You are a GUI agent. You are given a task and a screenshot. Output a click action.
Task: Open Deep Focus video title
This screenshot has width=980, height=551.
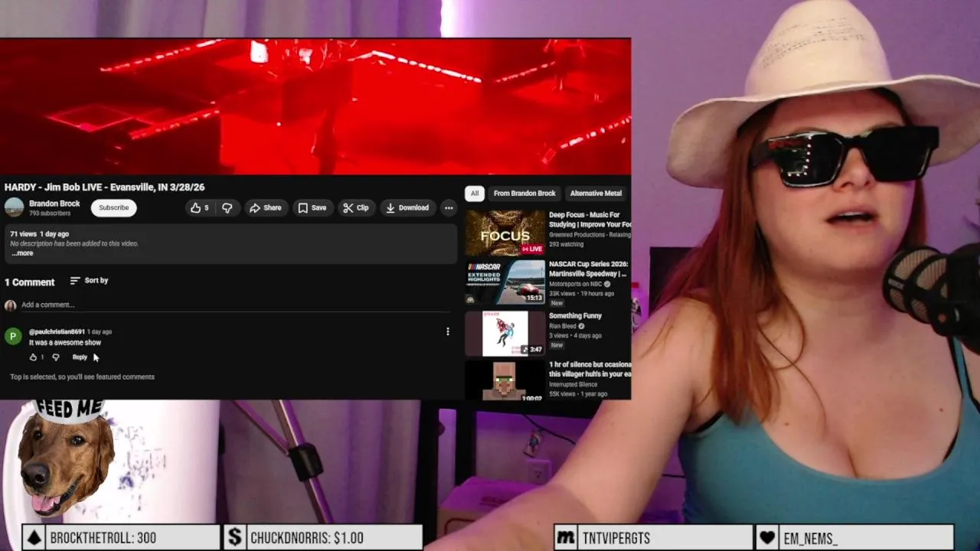pos(590,220)
